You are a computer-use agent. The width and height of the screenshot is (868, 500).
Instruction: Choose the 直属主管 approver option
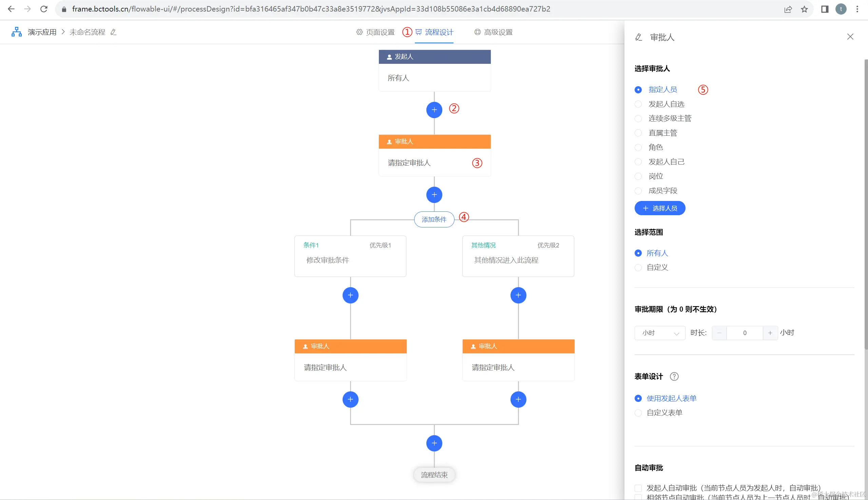(x=638, y=133)
